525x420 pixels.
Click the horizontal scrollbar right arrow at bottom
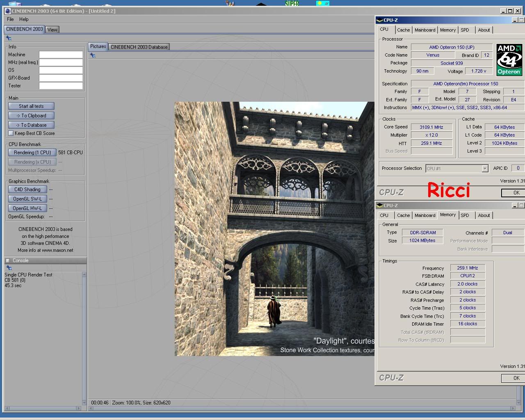click(x=513, y=409)
